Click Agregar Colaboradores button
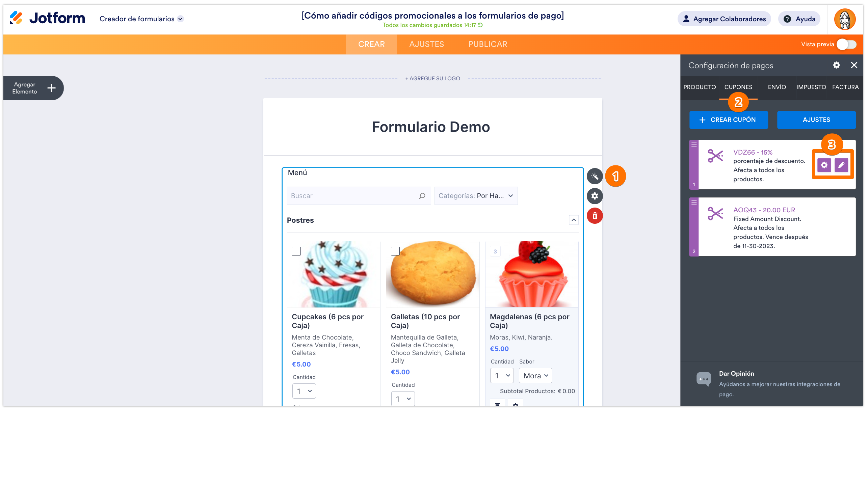Image resolution: width=868 pixels, height=485 pixels. point(724,19)
